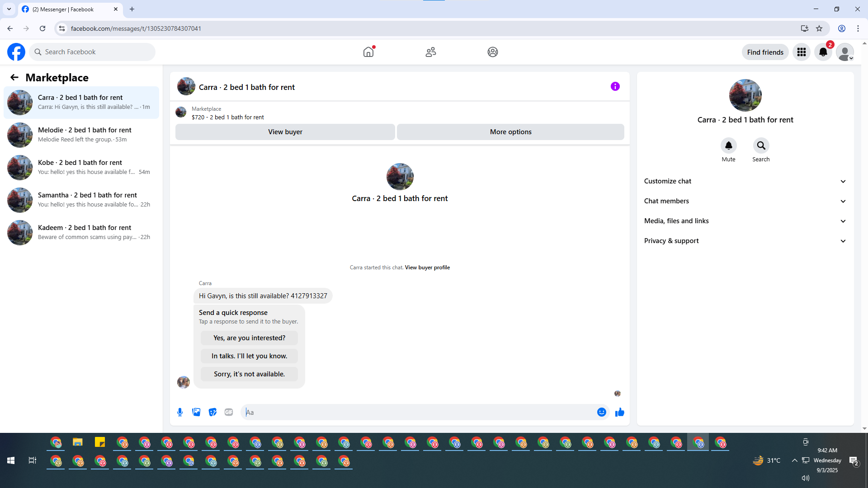The image size is (868, 488).
Task: Record a voice clip
Action: coord(180,412)
